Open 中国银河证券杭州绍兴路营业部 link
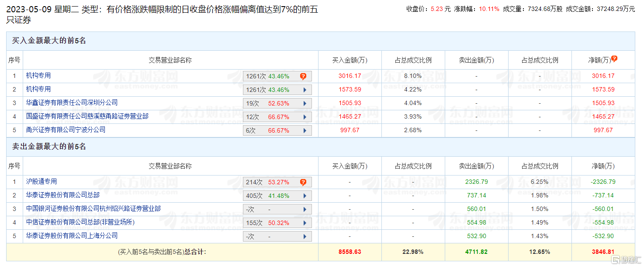Screen dimensions: 644x267 (93, 209)
